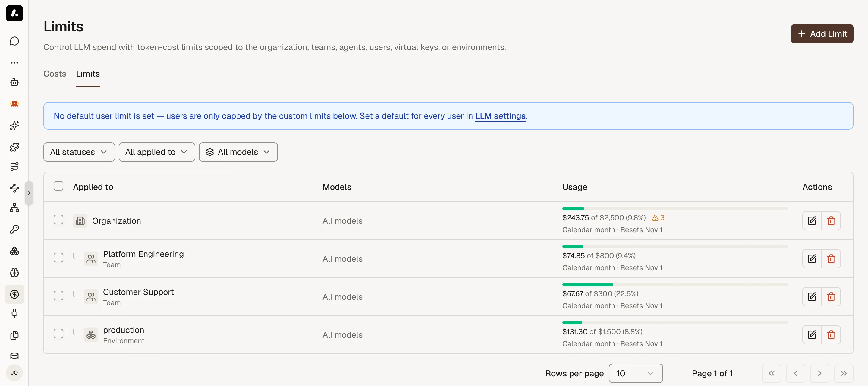The image size is (868, 386).
Task: Open the Rows per page dropdown
Action: pos(636,374)
